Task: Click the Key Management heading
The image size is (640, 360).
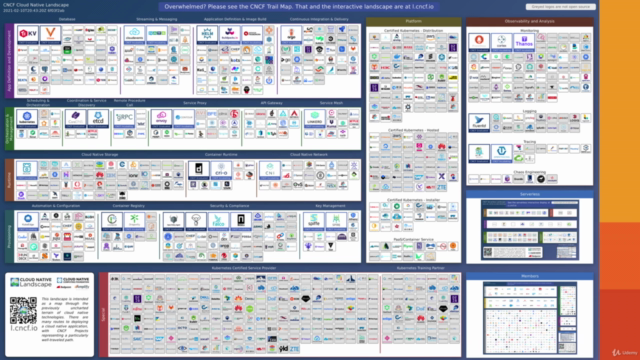Action: click(330, 206)
